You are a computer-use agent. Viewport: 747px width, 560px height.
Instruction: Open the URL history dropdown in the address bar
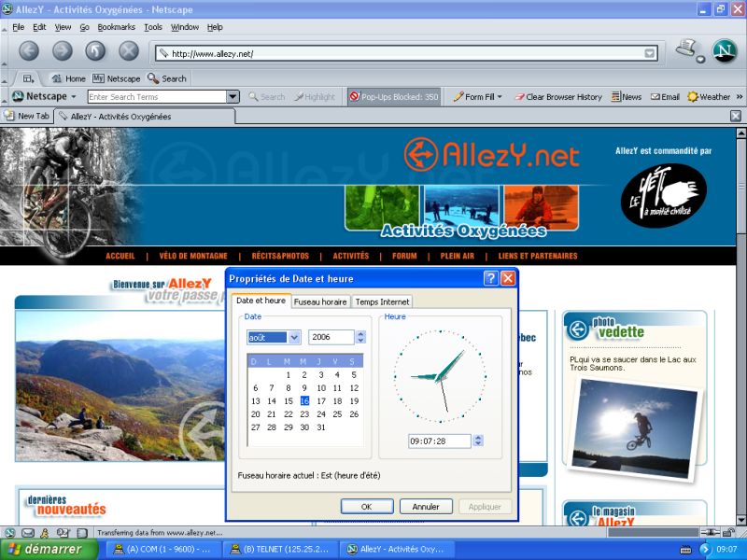[649, 53]
